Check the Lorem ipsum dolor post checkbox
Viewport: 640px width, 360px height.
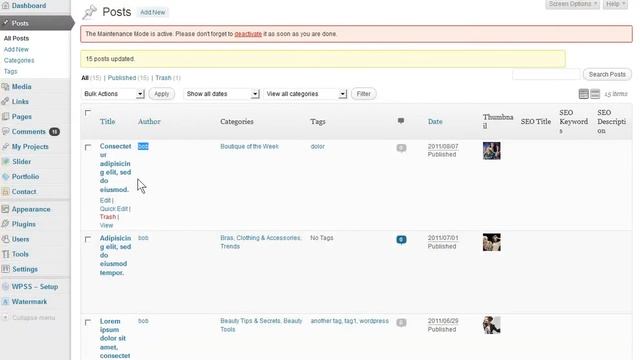[x=88, y=322]
